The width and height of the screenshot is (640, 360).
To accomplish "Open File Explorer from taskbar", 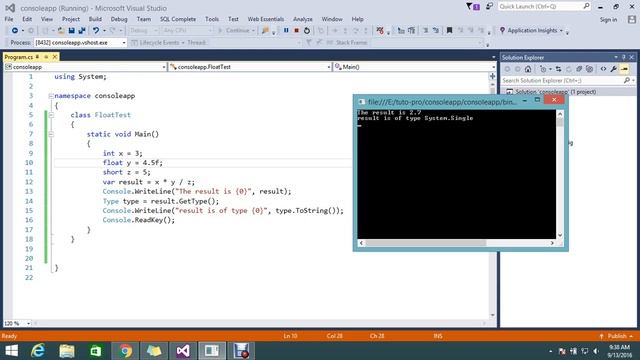I will (x=67, y=351).
